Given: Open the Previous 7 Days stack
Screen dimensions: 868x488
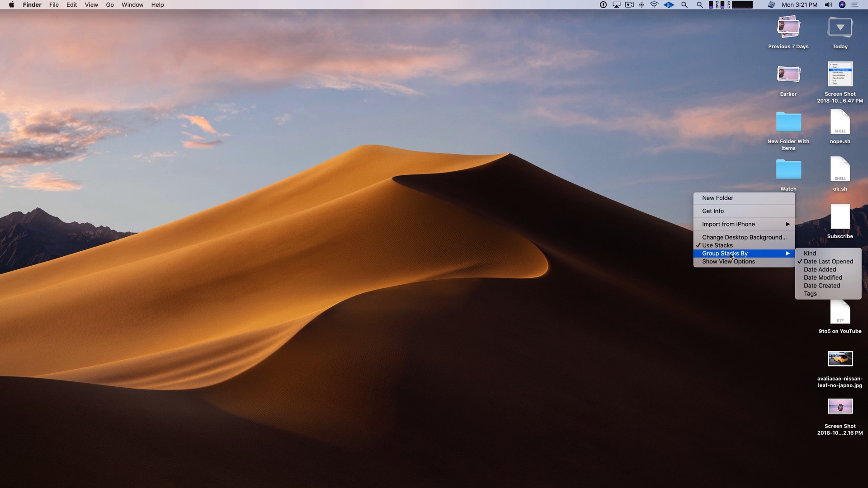Looking at the screenshot, I should pos(788,28).
